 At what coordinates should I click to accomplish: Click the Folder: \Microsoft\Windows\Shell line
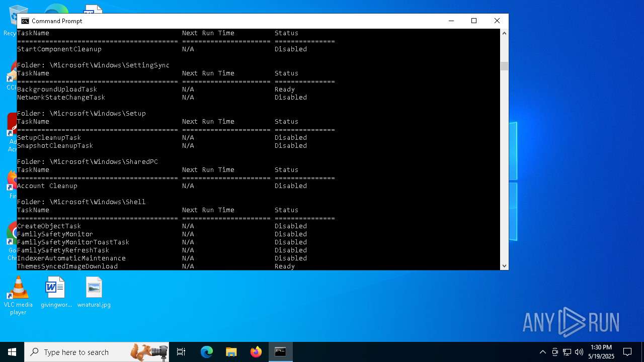pos(82,202)
